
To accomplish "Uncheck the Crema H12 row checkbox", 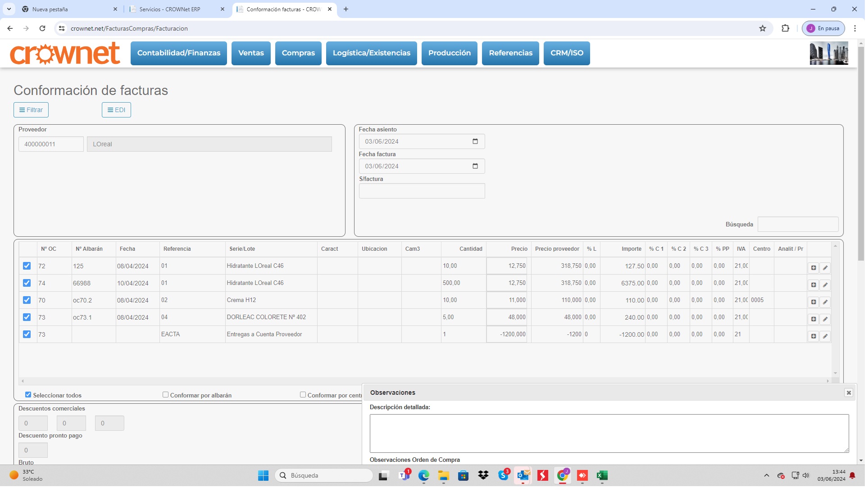I will click(x=27, y=301).
